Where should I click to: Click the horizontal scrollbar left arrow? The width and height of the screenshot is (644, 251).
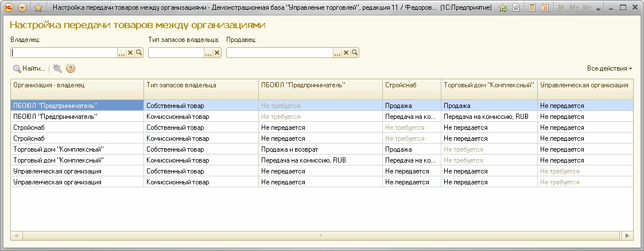pos(17,236)
